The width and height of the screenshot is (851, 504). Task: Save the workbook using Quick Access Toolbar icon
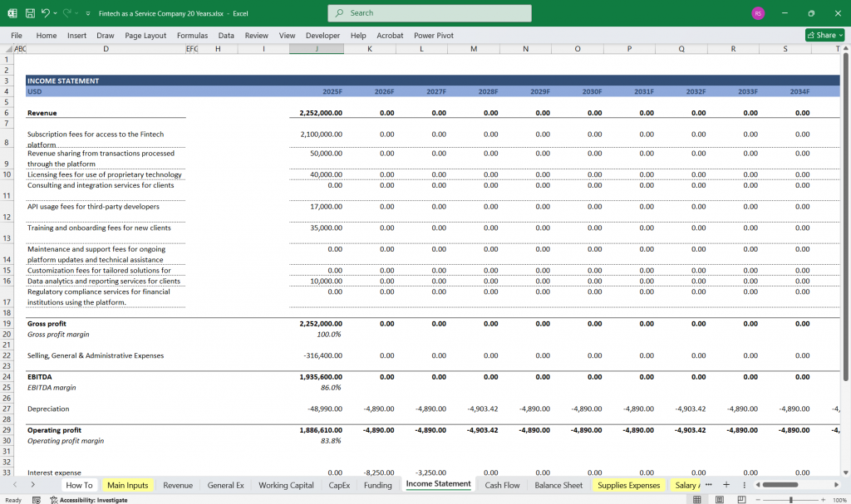click(x=29, y=12)
